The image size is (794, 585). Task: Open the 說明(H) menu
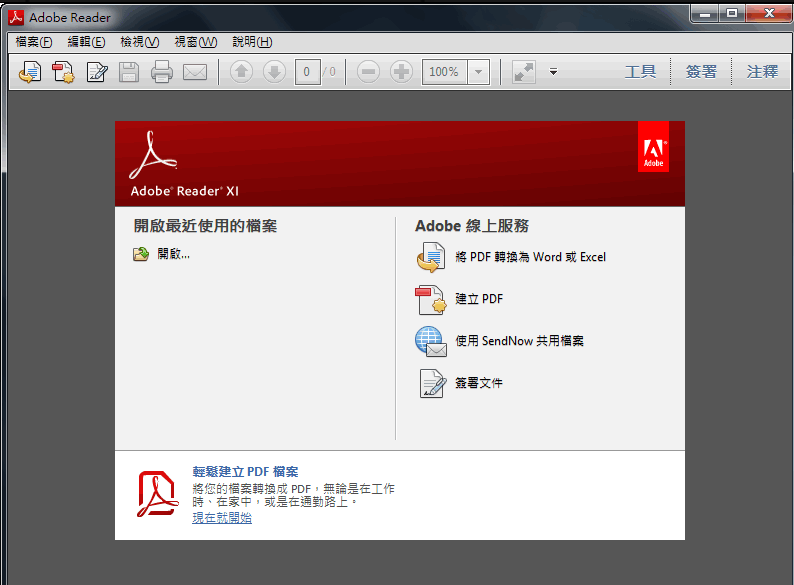pyautogui.click(x=252, y=42)
